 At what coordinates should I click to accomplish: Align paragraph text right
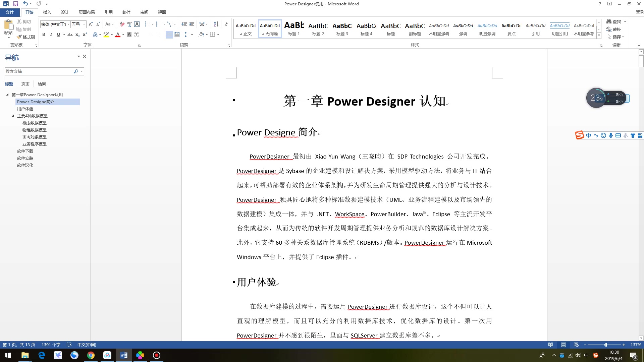point(162,35)
